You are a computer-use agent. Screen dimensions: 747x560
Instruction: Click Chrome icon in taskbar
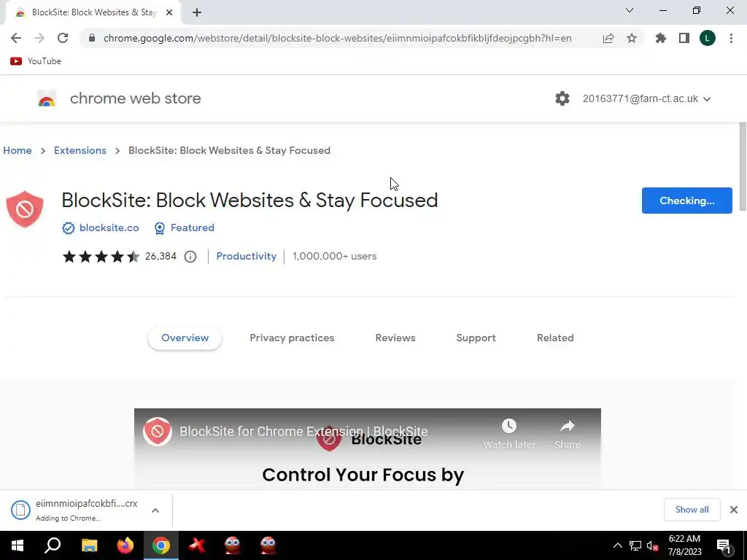click(161, 545)
